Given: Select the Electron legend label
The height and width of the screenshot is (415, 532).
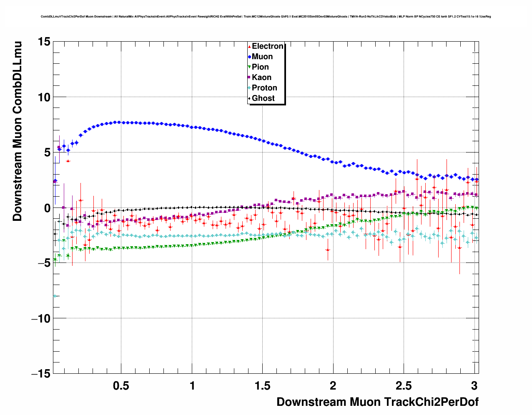Looking at the screenshot, I should pos(268,46).
